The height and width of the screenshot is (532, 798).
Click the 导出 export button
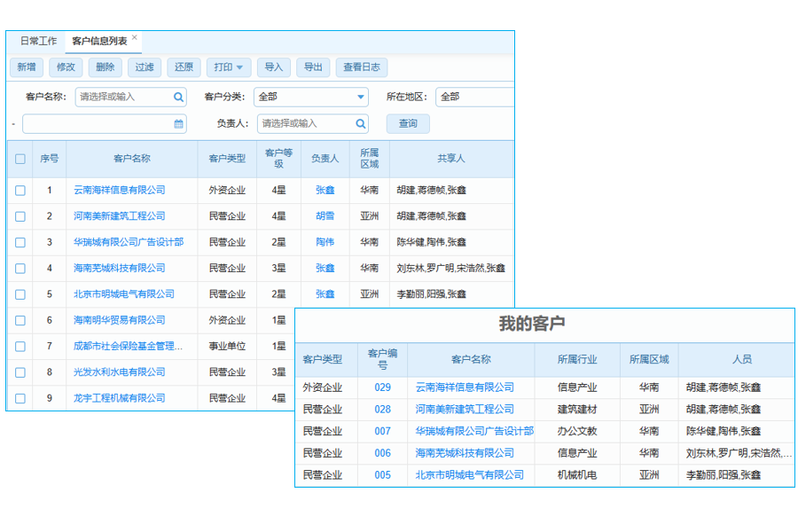click(312, 66)
